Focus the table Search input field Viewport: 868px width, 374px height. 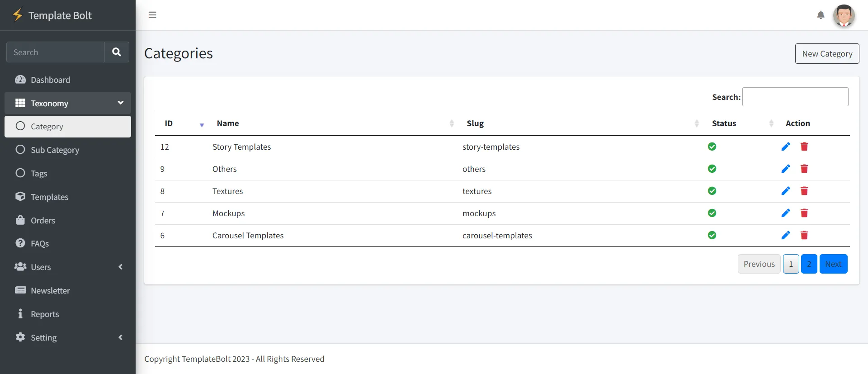tap(795, 97)
